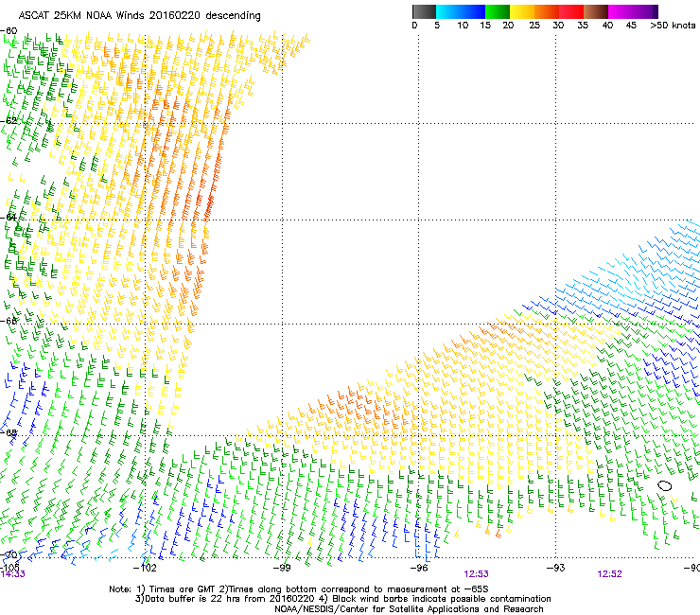The width and height of the screenshot is (700, 615).
Task: Click the dark purple 45–50 knot legend segment
Action: coord(645,11)
